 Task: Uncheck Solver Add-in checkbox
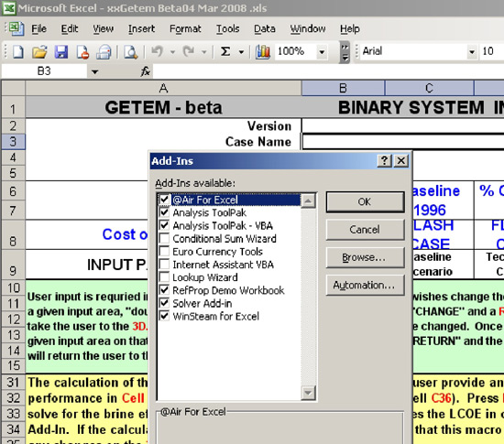pyautogui.click(x=164, y=303)
